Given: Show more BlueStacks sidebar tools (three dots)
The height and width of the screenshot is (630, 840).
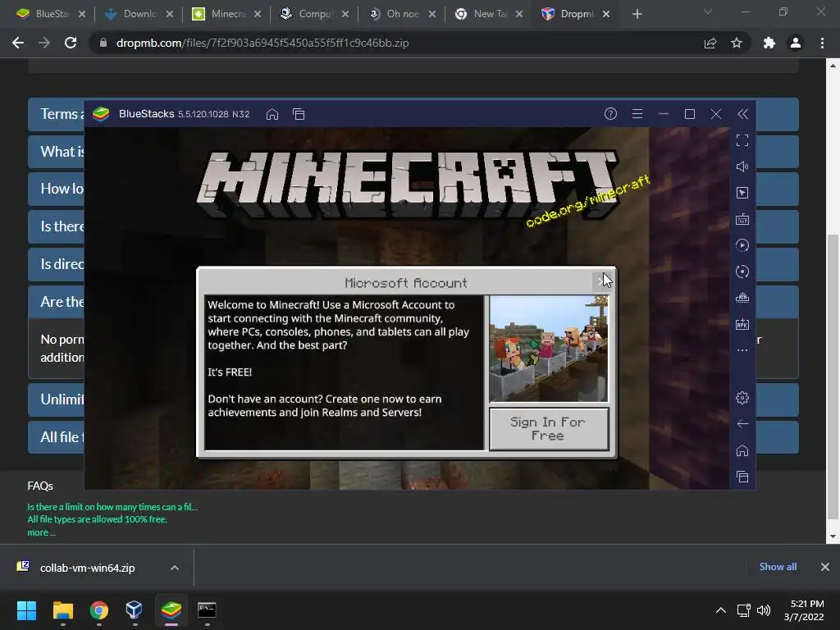Looking at the screenshot, I should click(x=742, y=350).
